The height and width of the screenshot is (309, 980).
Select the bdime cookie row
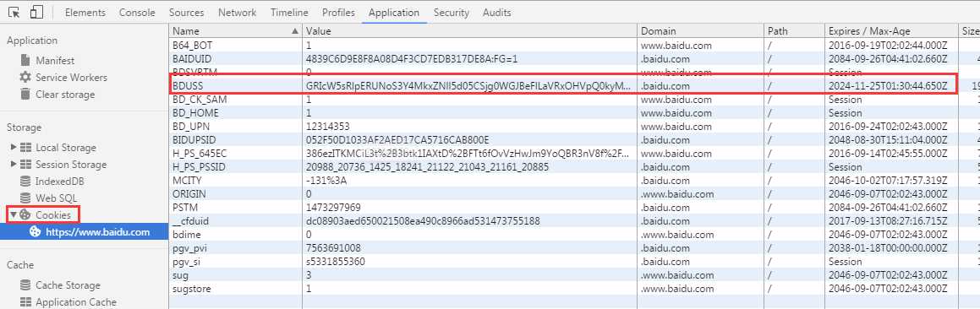click(x=574, y=234)
